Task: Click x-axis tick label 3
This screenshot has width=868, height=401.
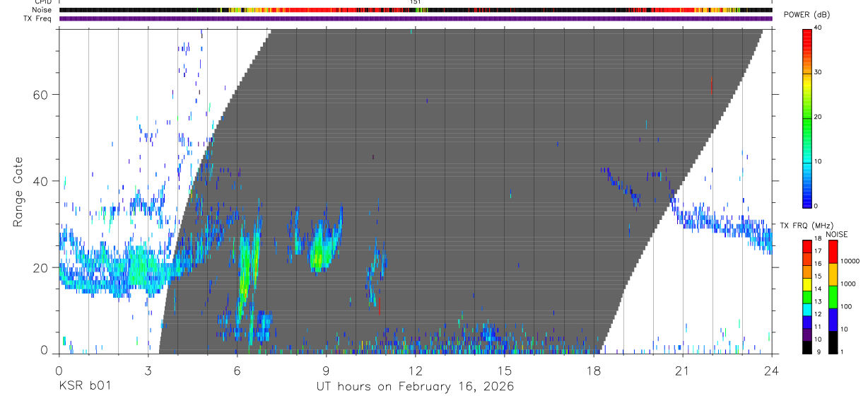Action: pyautogui.click(x=148, y=370)
